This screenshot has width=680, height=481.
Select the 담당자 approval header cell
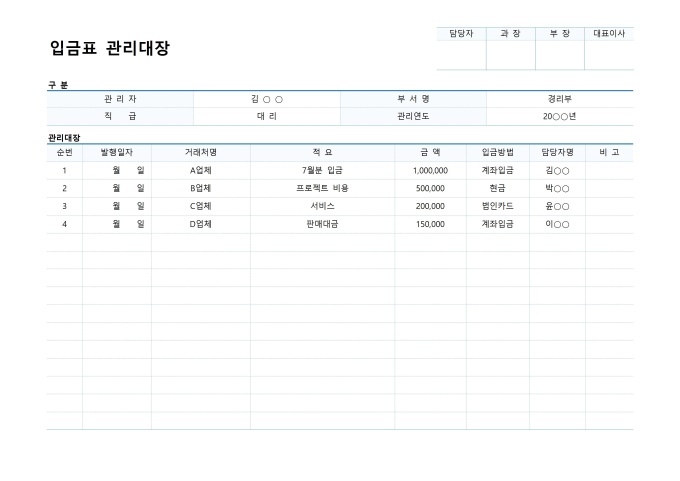(x=461, y=34)
